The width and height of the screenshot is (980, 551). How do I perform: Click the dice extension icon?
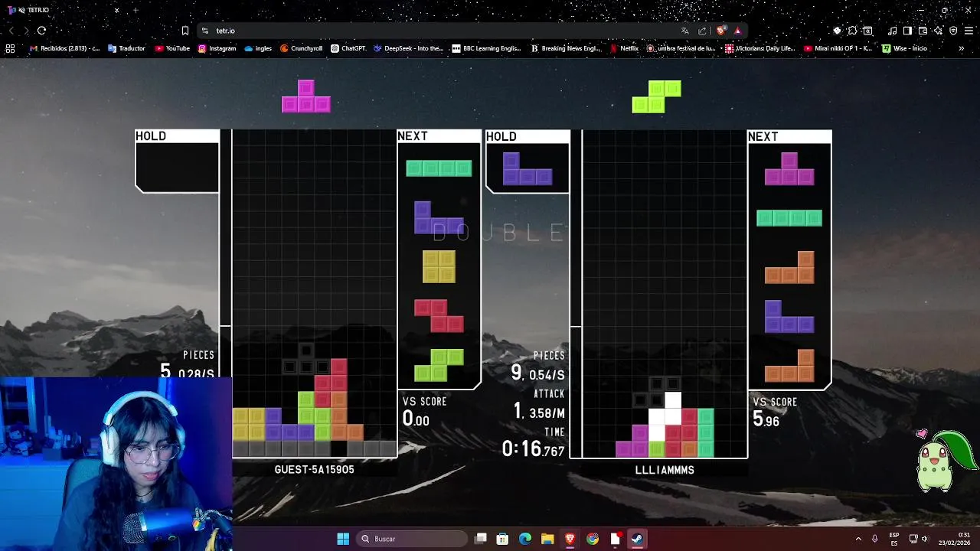(837, 31)
